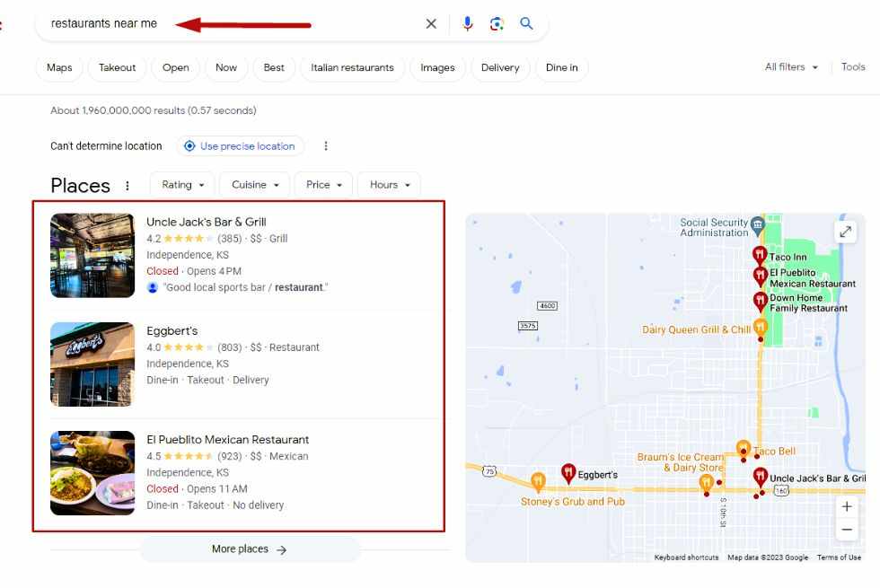Open Uncle Jack's Bar & Grill listing title

click(207, 222)
